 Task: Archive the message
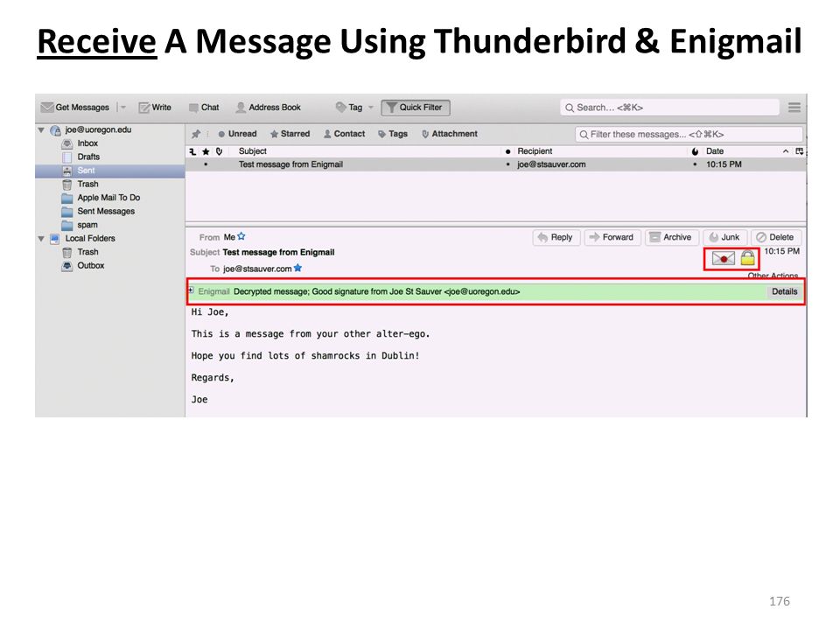(x=671, y=237)
